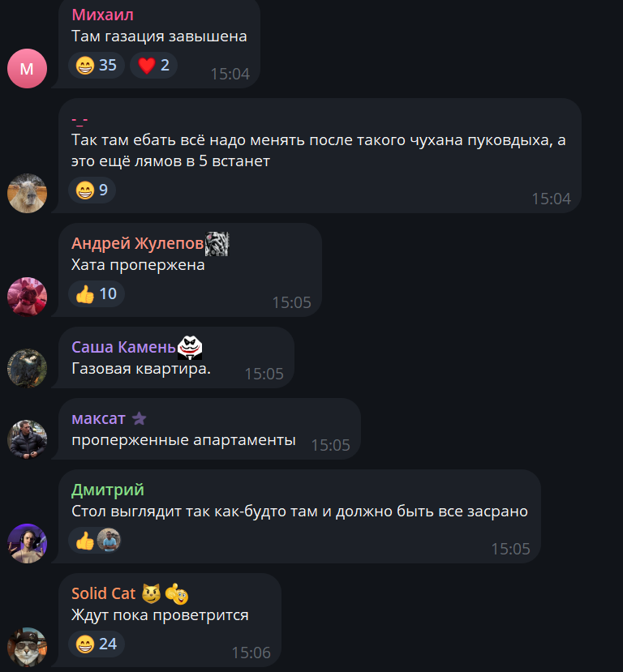Toggle the grinning reaction with 24 votes
This screenshot has width=623, height=672.
click(97, 644)
